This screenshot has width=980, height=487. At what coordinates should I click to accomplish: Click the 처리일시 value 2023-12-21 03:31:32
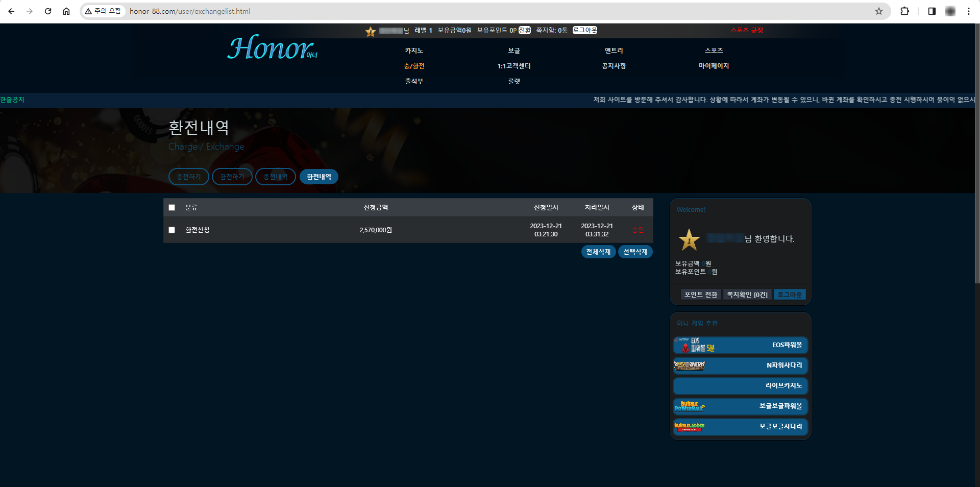597,230
